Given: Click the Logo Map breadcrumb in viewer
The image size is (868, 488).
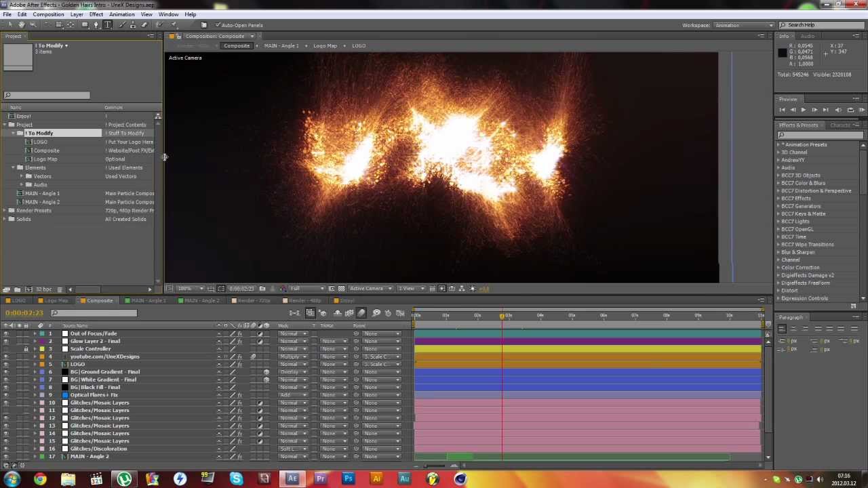Looking at the screenshot, I should click(325, 46).
